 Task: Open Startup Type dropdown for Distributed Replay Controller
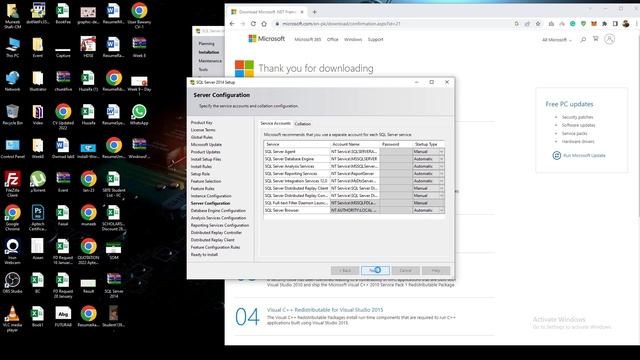coord(441,196)
